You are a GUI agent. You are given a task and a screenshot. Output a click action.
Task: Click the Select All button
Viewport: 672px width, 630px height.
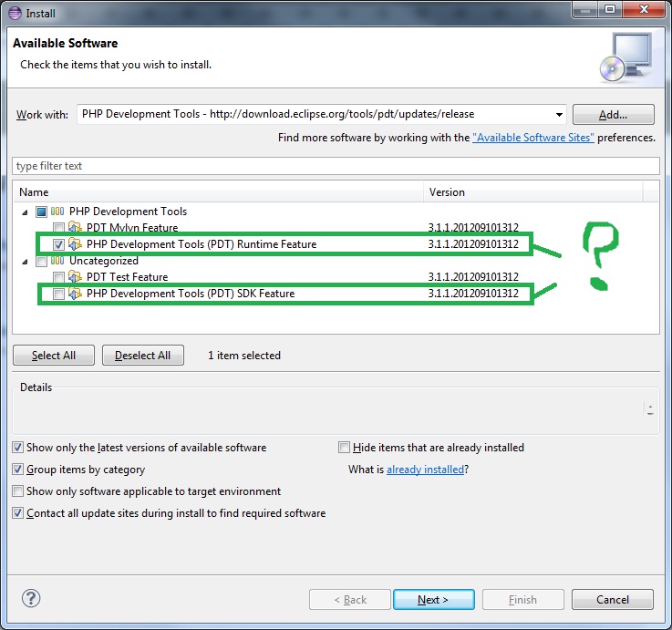(x=54, y=356)
